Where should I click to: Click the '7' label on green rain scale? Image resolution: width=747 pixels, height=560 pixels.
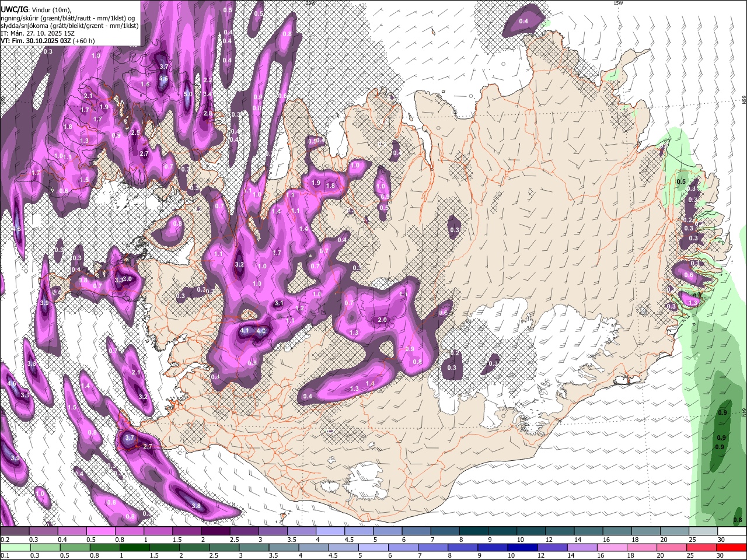[x=420, y=555]
